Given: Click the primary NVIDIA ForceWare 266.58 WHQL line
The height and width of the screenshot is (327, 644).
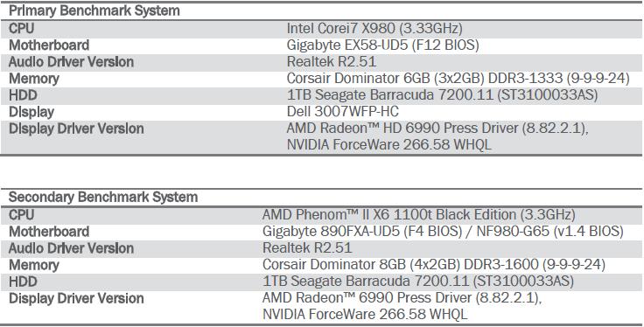Looking at the screenshot, I should 389,145.
